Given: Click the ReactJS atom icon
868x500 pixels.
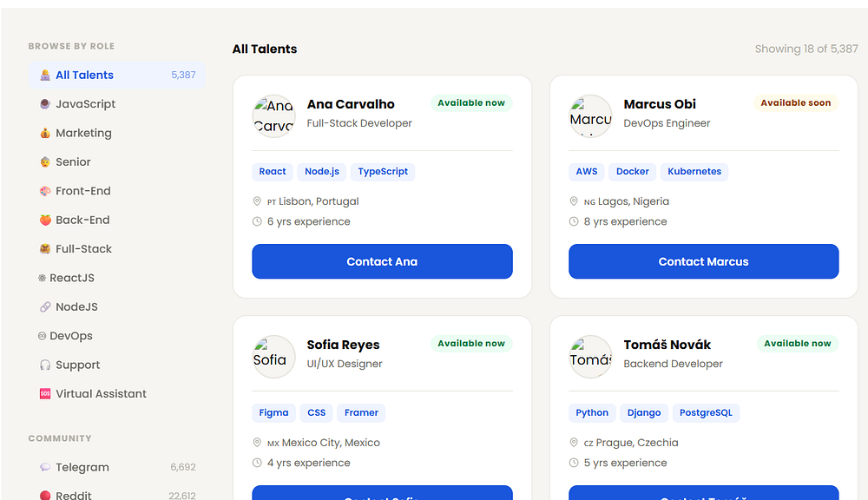Looking at the screenshot, I should pyautogui.click(x=42, y=278).
